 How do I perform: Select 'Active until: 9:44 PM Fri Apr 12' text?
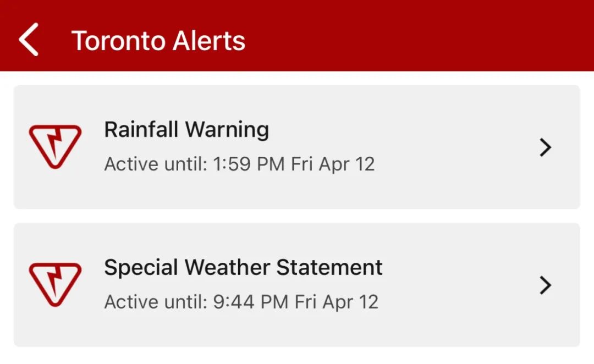click(241, 302)
